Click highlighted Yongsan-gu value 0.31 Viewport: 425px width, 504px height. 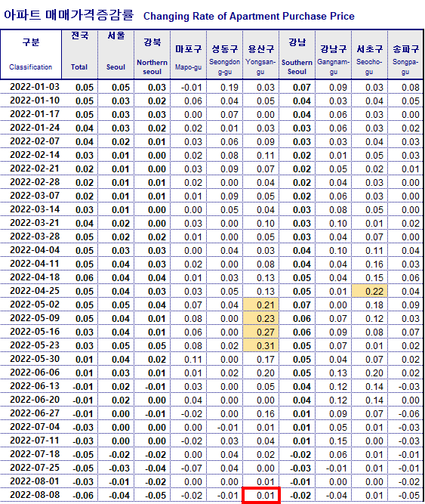click(x=260, y=345)
